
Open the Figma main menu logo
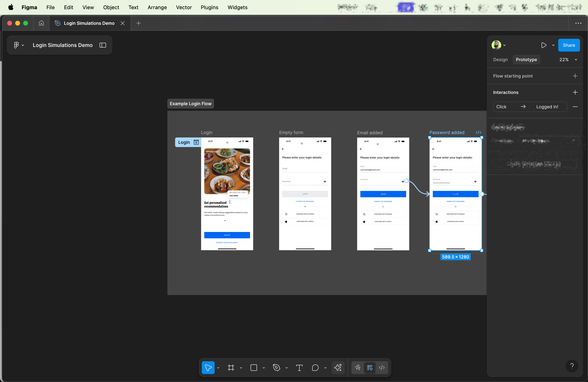[x=16, y=45]
